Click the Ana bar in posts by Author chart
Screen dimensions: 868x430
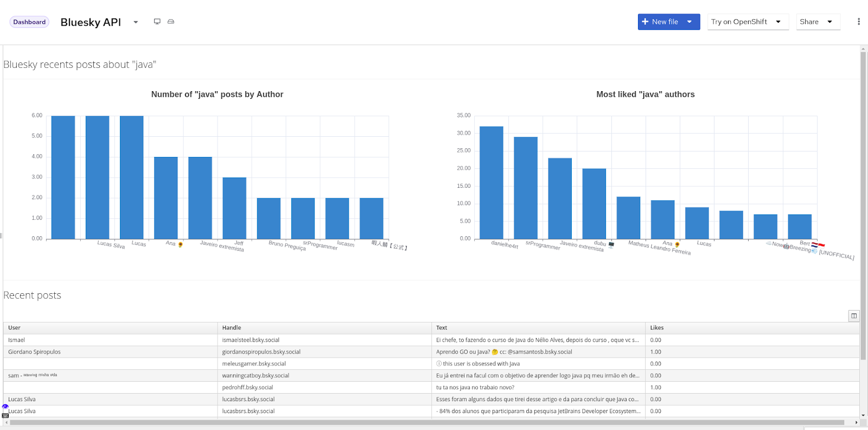(166, 198)
